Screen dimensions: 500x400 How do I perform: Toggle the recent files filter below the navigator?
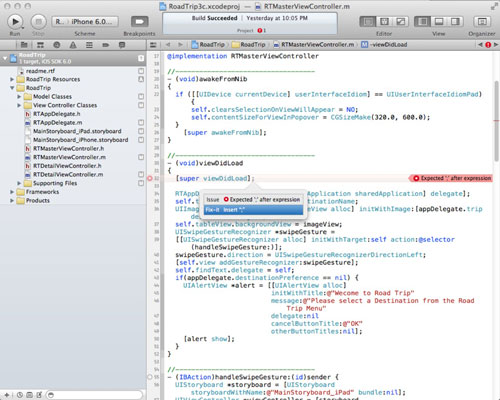pos(20,395)
